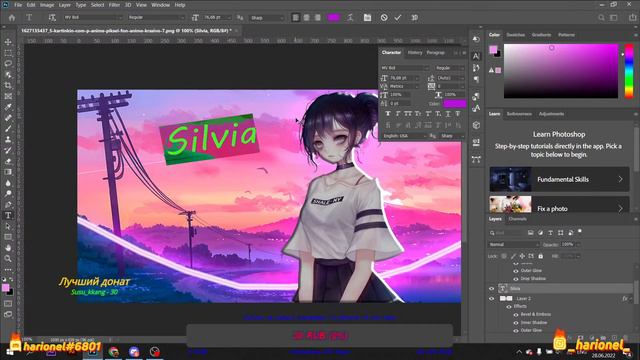Switch to the Channels tab
This screenshot has height=360, width=640.
coord(518,219)
